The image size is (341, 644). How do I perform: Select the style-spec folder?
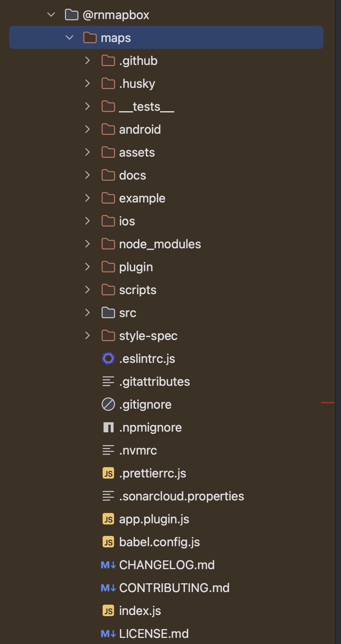148,335
